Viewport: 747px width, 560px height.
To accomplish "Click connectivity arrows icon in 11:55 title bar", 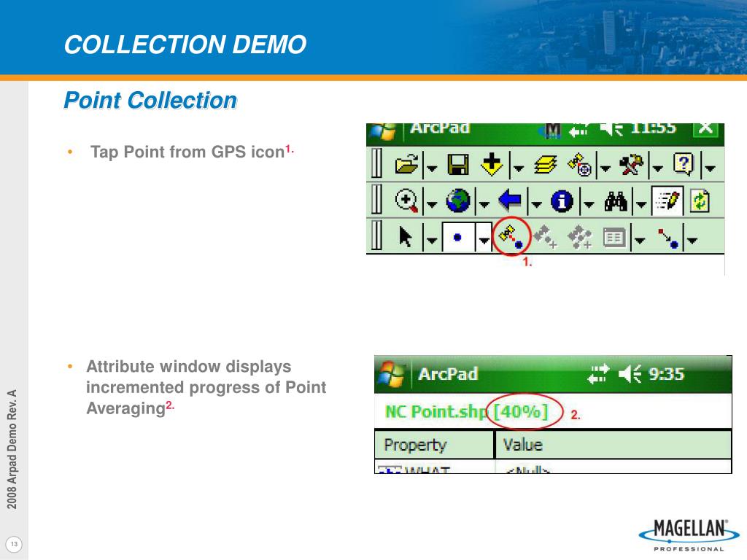I will [579, 130].
